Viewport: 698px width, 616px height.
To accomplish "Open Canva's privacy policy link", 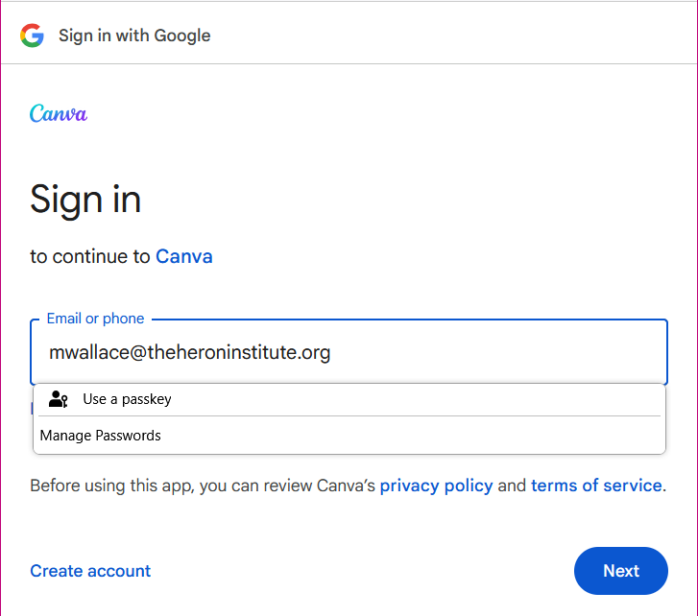I will (x=436, y=486).
